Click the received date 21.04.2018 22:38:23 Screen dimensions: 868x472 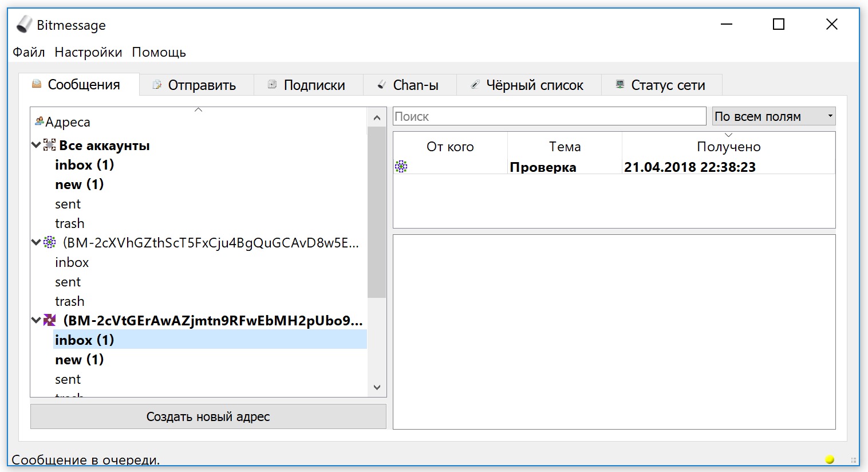pos(690,167)
